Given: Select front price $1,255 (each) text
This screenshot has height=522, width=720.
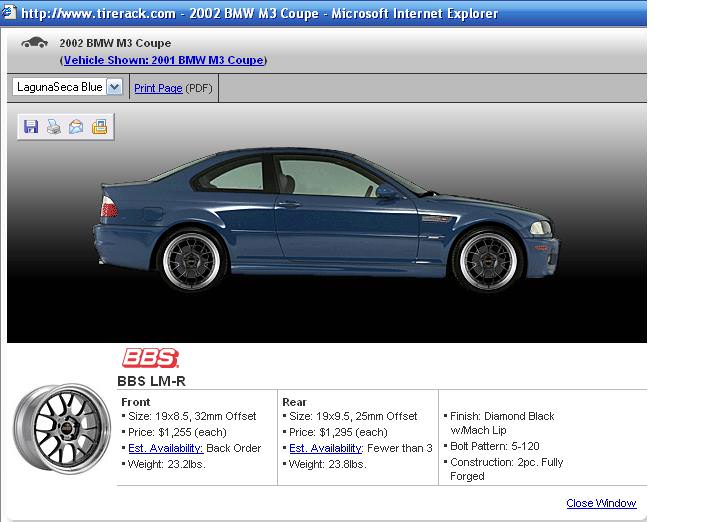Looking at the screenshot, I should pos(177,432).
